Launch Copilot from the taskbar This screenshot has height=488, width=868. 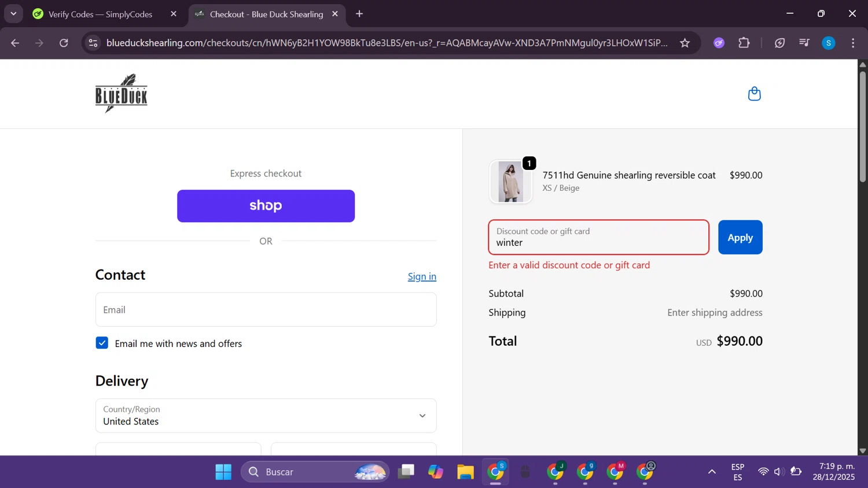tap(436, 472)
